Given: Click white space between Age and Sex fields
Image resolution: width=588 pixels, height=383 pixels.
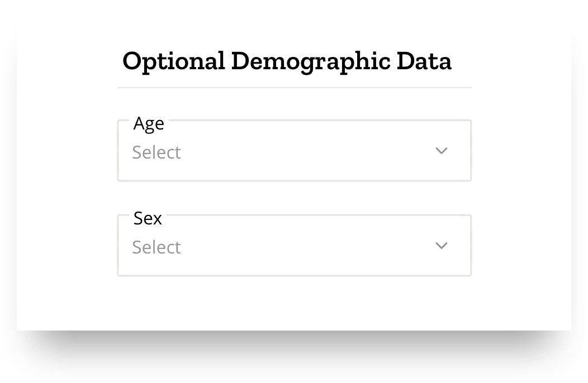Looking at the screenshot, I should pos(294,198).
